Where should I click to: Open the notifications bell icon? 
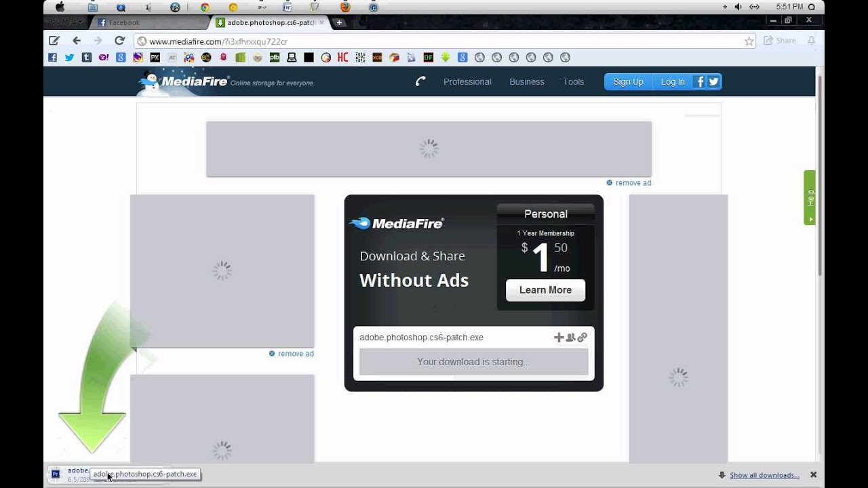point(811,41)
